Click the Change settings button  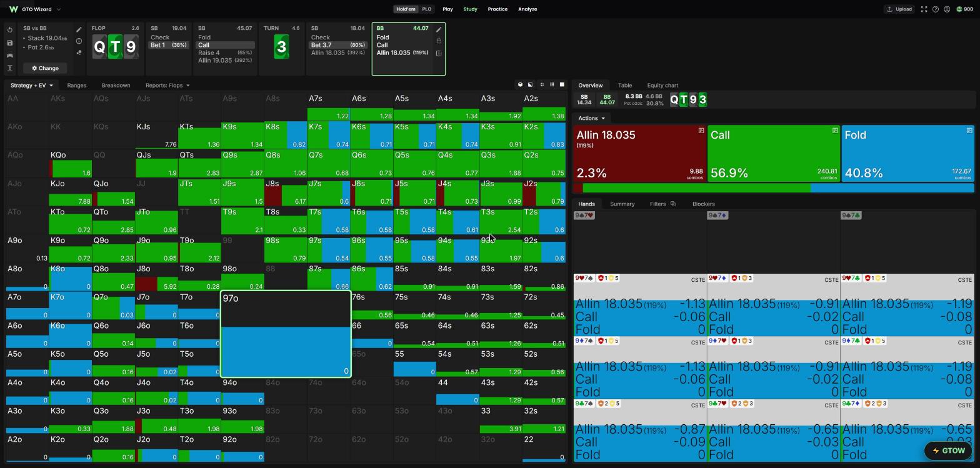(45, 68)
